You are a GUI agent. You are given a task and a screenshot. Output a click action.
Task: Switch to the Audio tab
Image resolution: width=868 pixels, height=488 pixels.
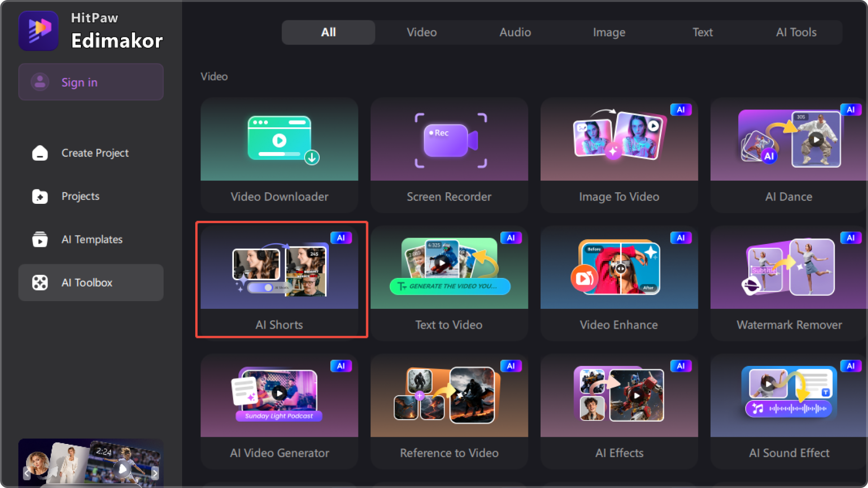pyautogui.click(x=515, y=32)
